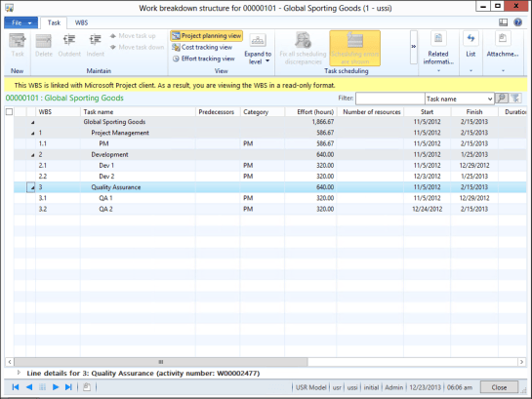Viewport: 532px width, 399px height.
Task: Check the select-all rows checkbox
Action: click(9, 112)
